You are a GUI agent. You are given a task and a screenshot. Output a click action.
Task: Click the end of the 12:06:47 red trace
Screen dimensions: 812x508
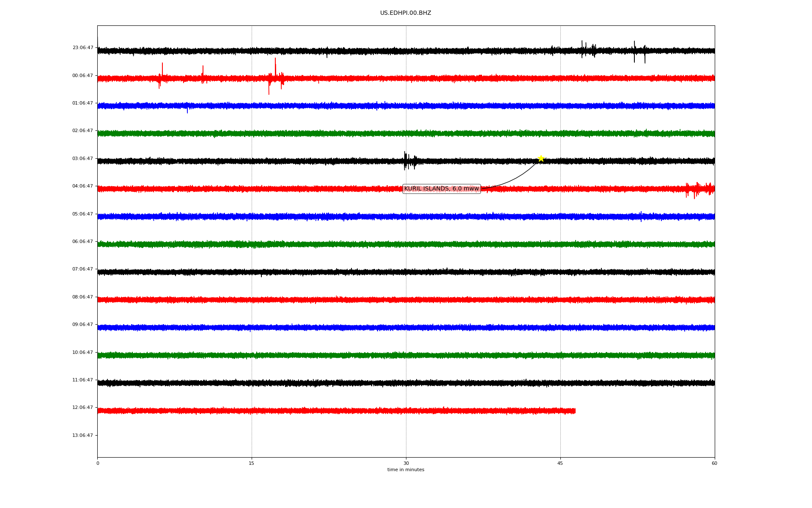[575, 411]
